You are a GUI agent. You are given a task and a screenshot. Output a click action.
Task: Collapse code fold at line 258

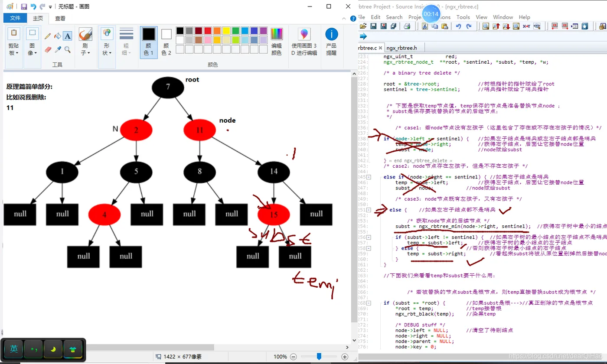(x=369, y=248)
